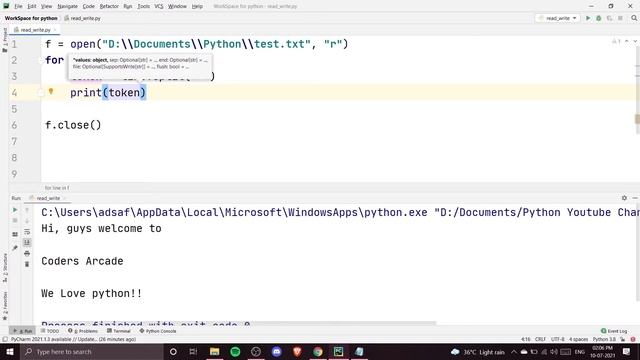This screenshot has height=360, width=640.
Task: Open the Run menu
Action: [128, 6]
